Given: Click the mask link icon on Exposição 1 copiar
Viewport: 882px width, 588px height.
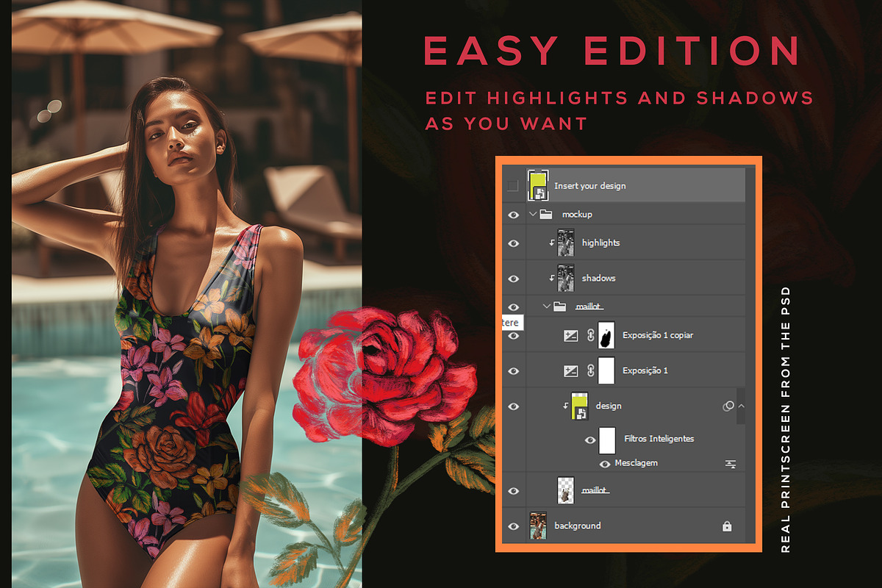Looking at the screenshot, I should pyautogui.click(x=589, y=335).
